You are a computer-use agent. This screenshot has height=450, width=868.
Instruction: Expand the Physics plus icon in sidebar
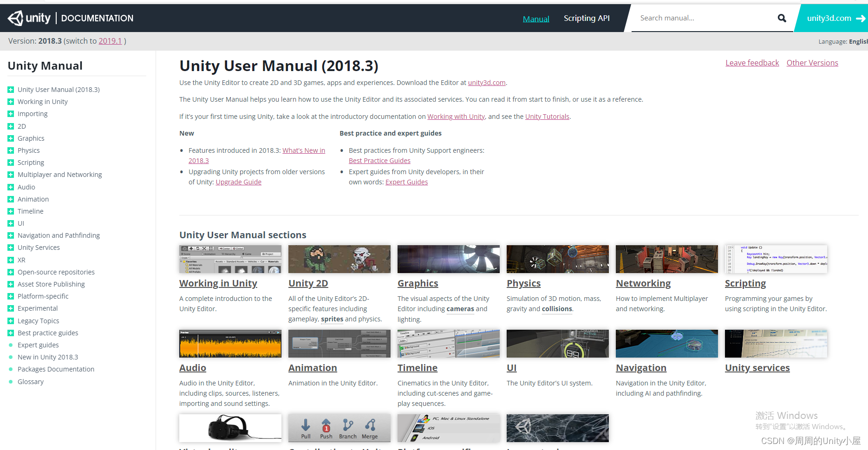(x=11, y=150)
